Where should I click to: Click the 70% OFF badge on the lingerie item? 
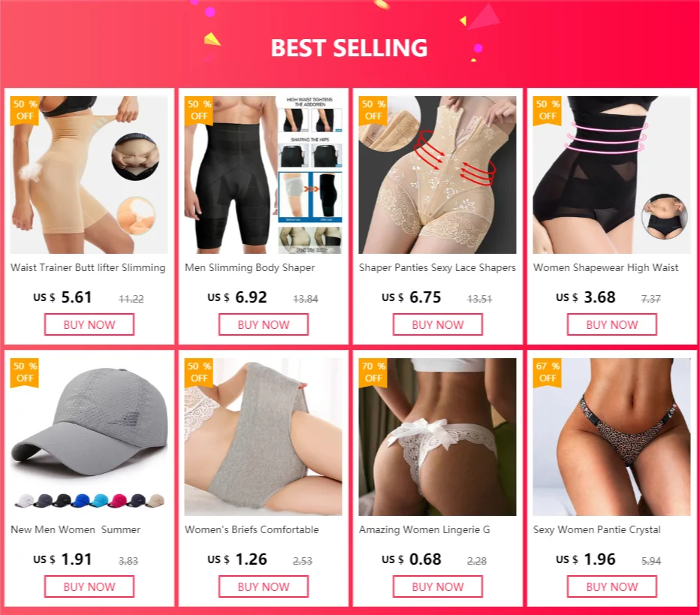[373, 372]
